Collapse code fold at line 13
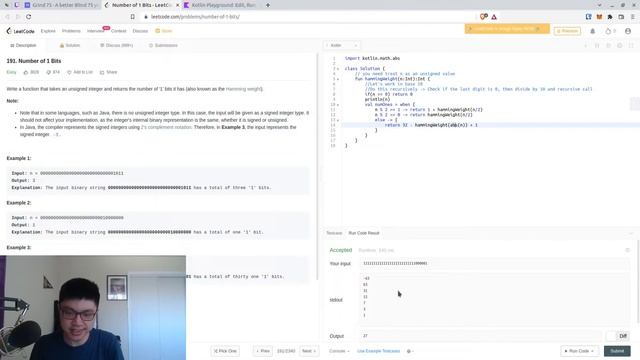 point(338,120)
